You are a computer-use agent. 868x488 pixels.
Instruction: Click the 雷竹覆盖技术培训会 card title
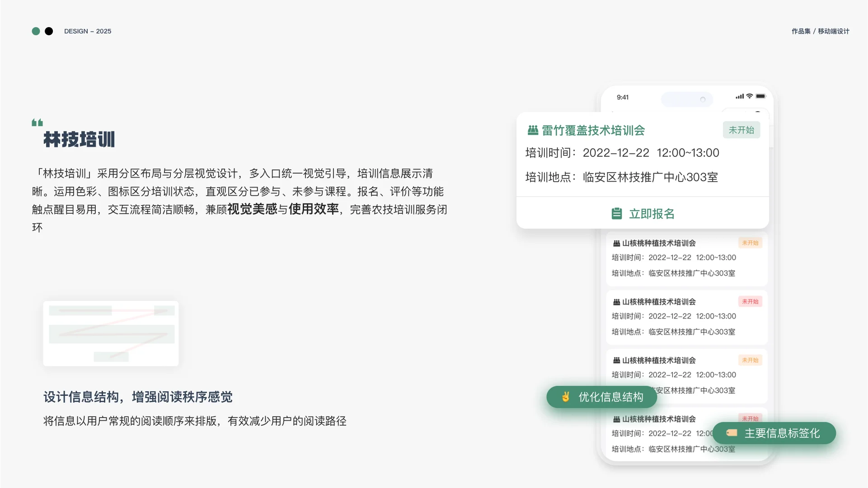(593, 130)
